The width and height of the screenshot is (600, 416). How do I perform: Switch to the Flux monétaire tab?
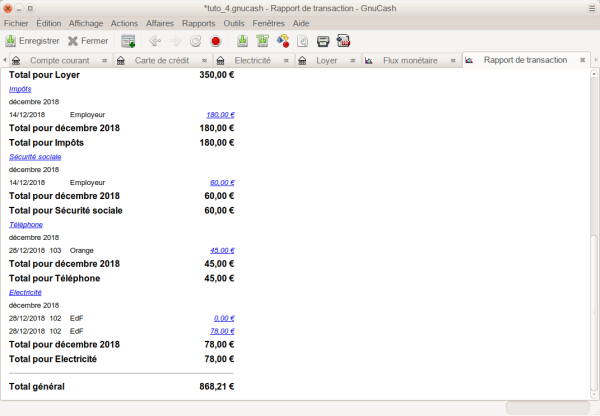tap(410, 61)
